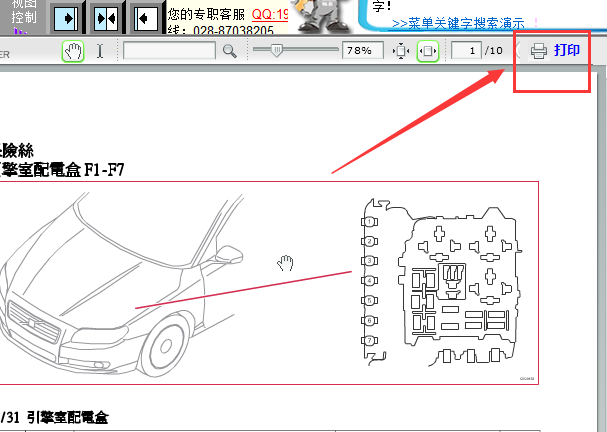Click the /10 total pages text

click(x=494, y=51)
